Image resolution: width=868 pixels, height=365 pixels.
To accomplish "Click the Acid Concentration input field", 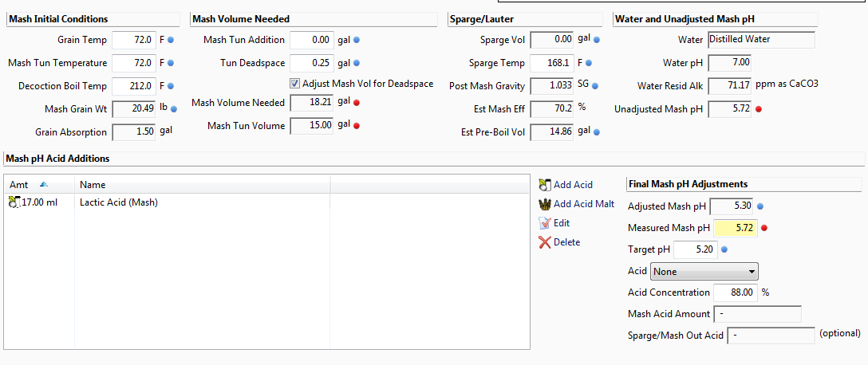I will (x=736, y=292).
